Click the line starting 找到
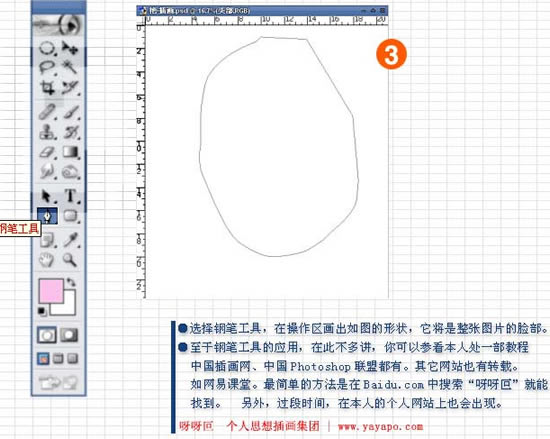The image size is (550, 439). click(x=347, y=403)
